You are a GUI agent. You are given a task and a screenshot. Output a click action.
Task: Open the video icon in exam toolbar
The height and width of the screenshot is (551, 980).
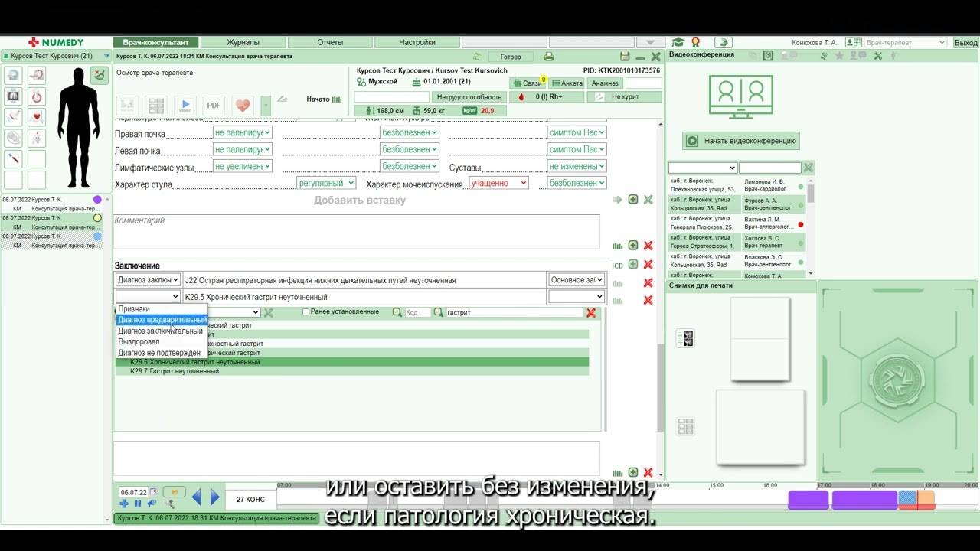tap(185, 106)
